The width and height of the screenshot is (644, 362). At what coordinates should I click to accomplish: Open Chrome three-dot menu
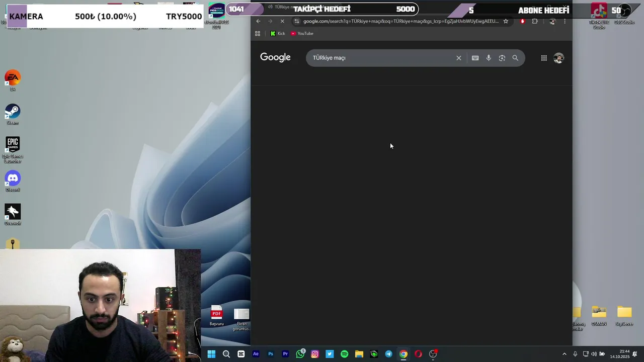(x=565, y=21)
